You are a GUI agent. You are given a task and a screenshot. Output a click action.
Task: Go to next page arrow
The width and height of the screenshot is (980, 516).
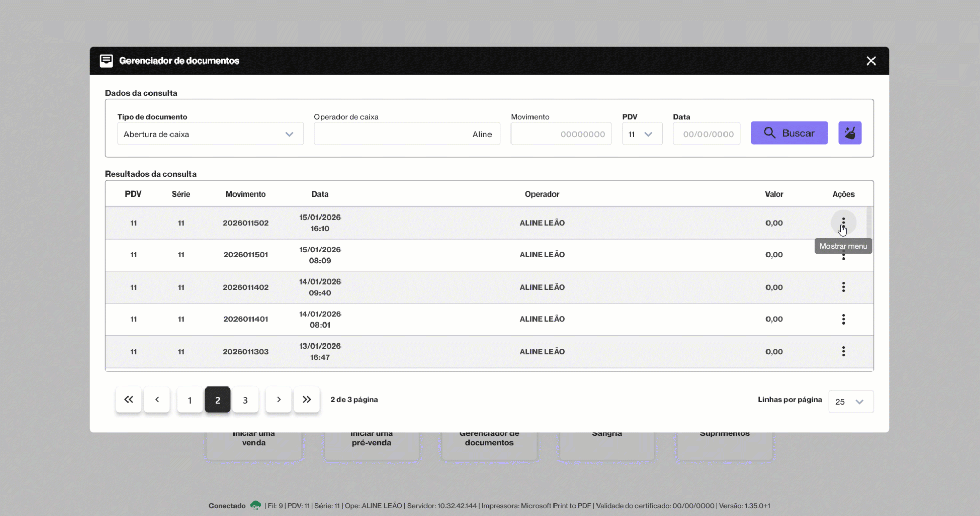pyautogui.click(x=278, y=400)
